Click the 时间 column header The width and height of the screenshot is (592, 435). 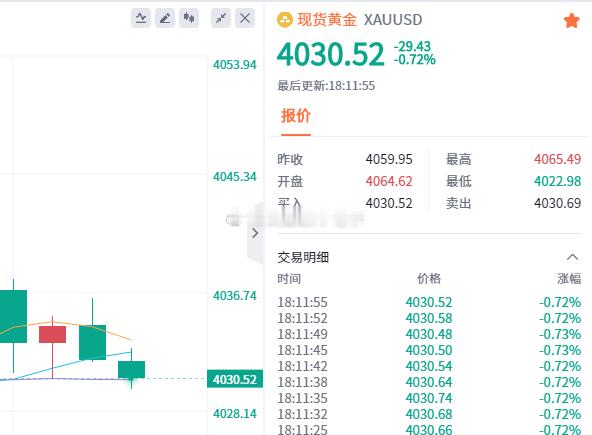289,279
